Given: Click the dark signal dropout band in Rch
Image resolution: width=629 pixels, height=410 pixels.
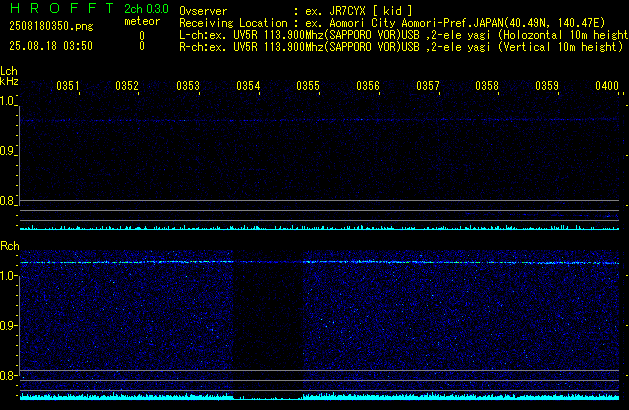Looking at the screenshot, I should click(268, 325).
